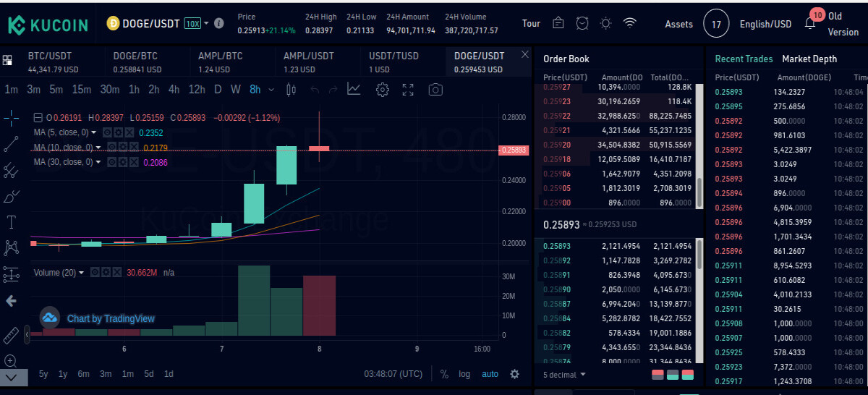Select the 1m candle interval
This screenshot has height=395, width=868.
pyautogui.click(x=12, y=90)
